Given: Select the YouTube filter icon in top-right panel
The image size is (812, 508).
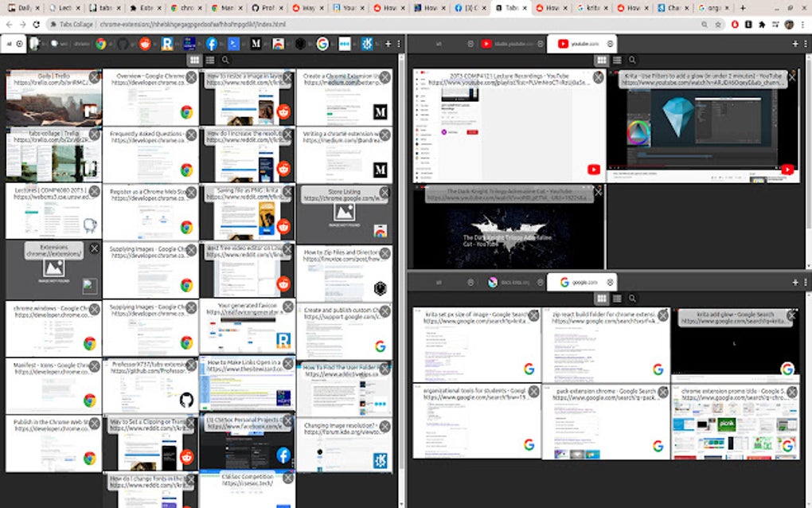Looking at the screenshot, I should [563, 44].
